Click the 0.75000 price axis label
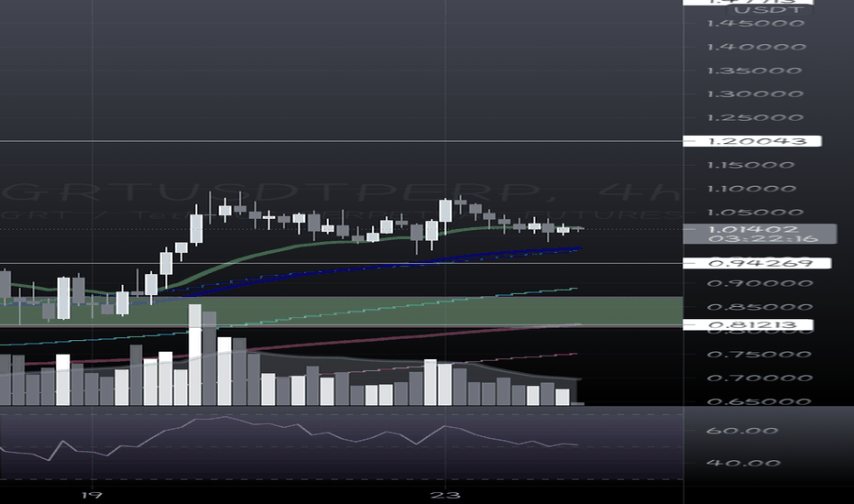The image size is (854, 504). tap(758, 354)
